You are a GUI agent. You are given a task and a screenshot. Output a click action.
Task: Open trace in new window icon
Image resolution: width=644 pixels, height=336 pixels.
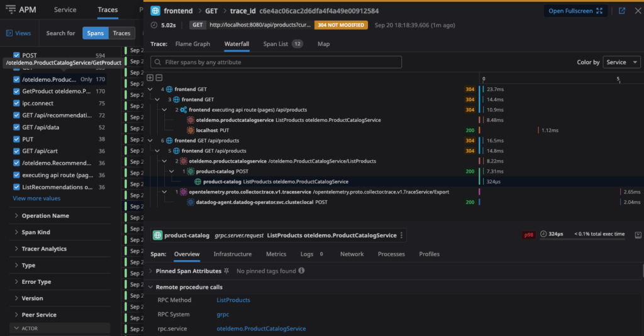tap(622, 11)
